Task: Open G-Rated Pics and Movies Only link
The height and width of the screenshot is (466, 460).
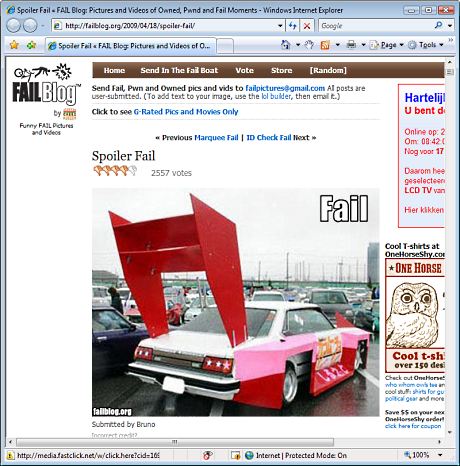Action: 186,112
